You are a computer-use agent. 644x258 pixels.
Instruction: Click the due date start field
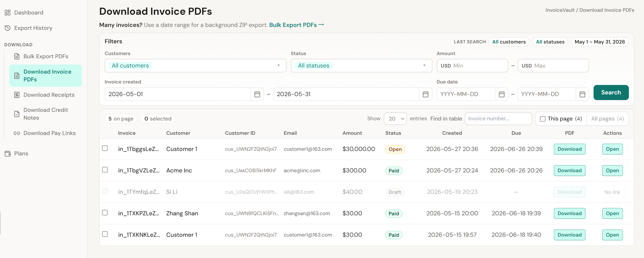pos(466,94)
